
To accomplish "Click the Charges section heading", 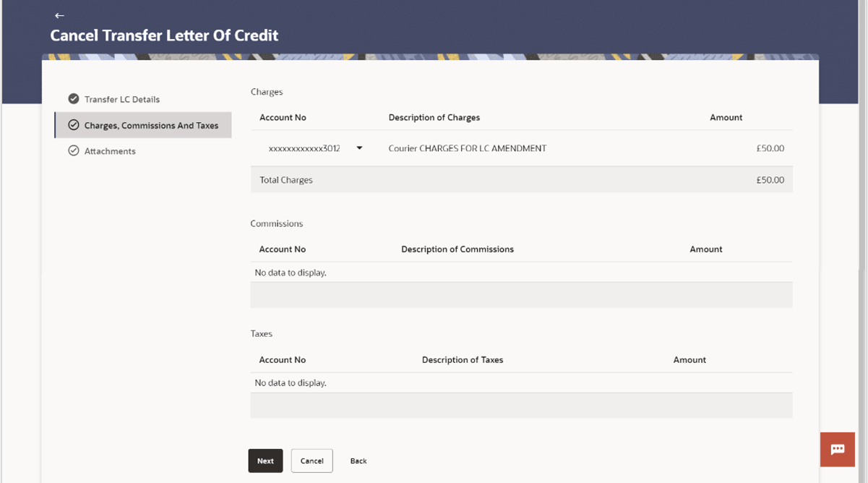I will coord(266,92).
